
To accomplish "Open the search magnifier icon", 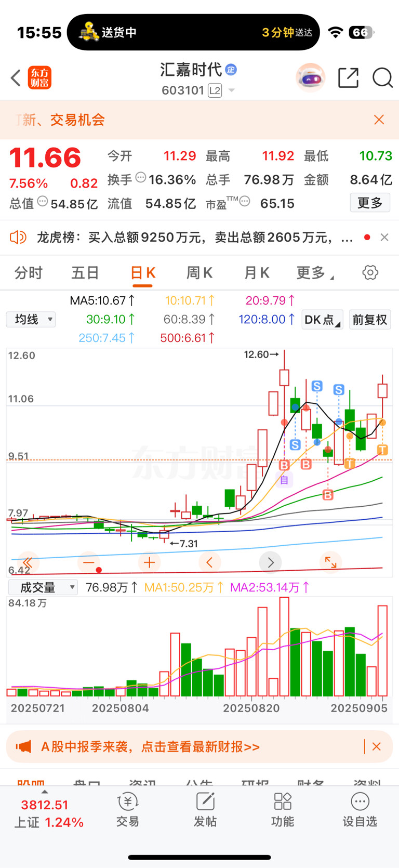I will tap(382, 78).
